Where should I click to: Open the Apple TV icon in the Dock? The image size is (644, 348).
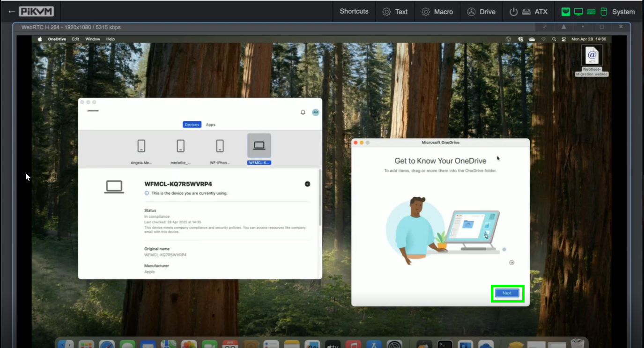point(333,344)
